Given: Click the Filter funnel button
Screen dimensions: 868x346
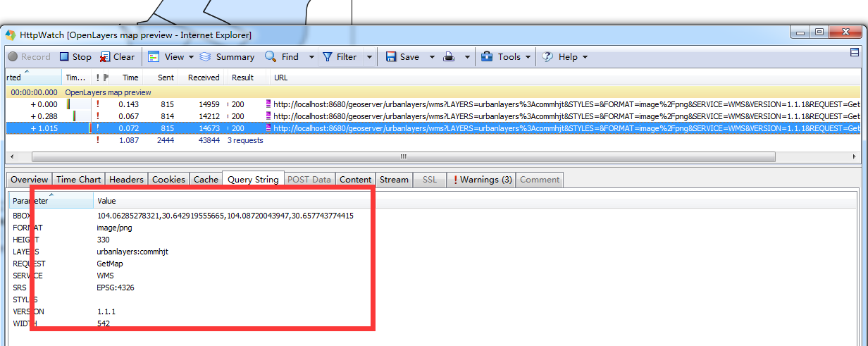Looking at the screenshot, I should click(340, 57).
